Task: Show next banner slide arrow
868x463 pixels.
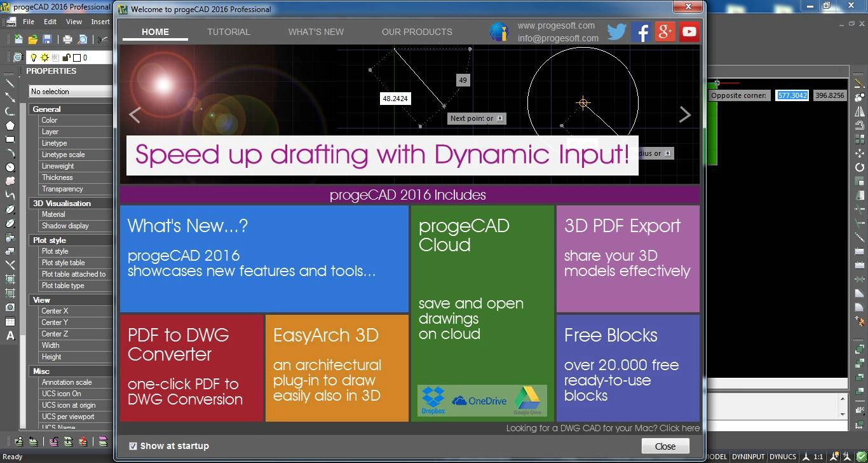Action: click(684, 114)
